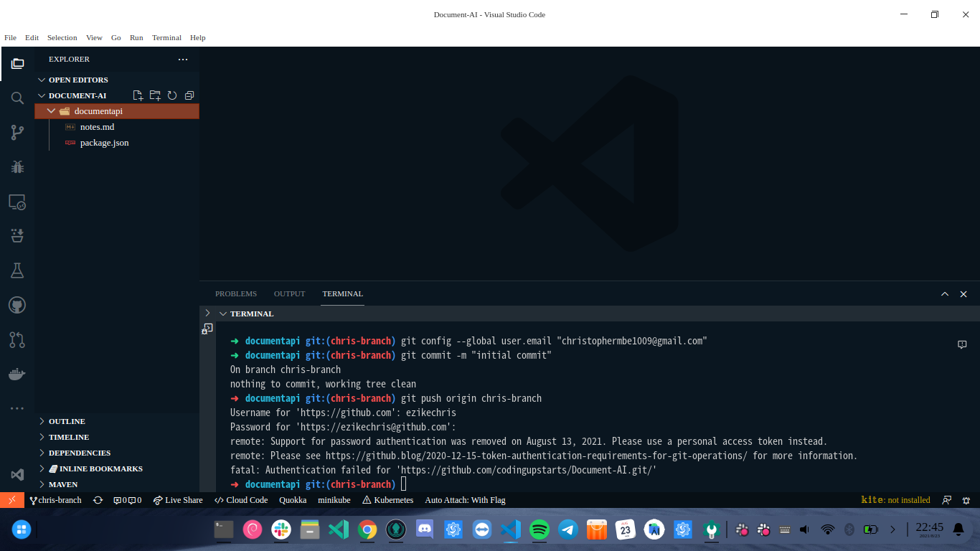Open the GitHub view in sidebar
The width and height of the screenshot is (980, 551).
click(17, 304)
